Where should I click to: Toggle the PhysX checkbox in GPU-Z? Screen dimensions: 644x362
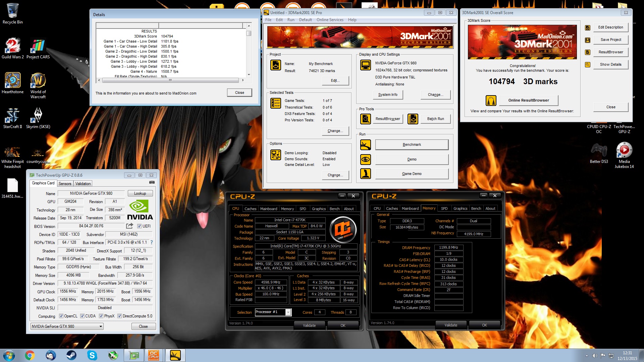coord(101,316)
